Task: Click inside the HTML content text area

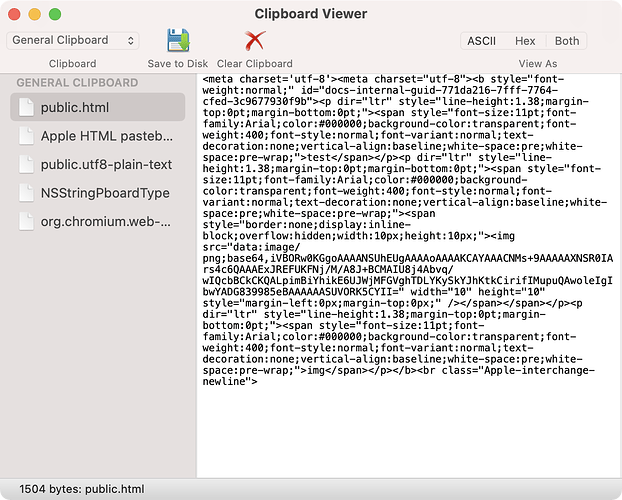Action: [409, 278]
